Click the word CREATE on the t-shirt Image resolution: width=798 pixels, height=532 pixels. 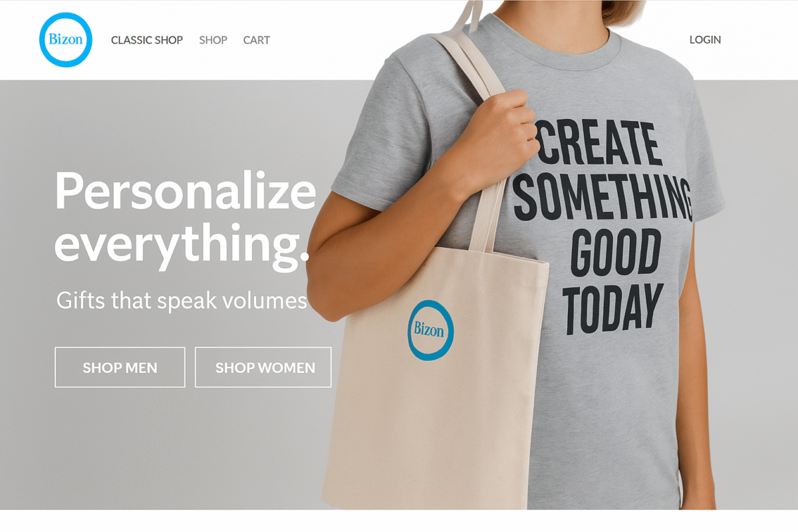click(x=599, y=143)
